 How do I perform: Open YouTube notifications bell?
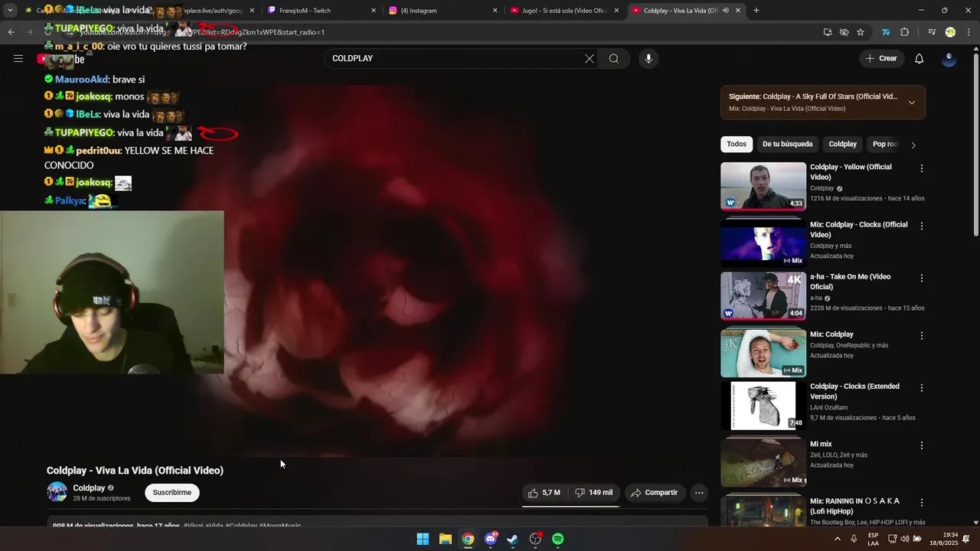920,59
